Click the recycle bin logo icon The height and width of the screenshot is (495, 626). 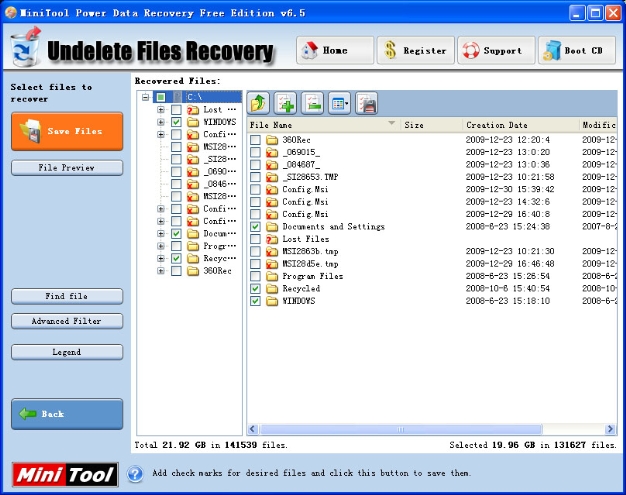pyautogui.click(x=25, y=47)
